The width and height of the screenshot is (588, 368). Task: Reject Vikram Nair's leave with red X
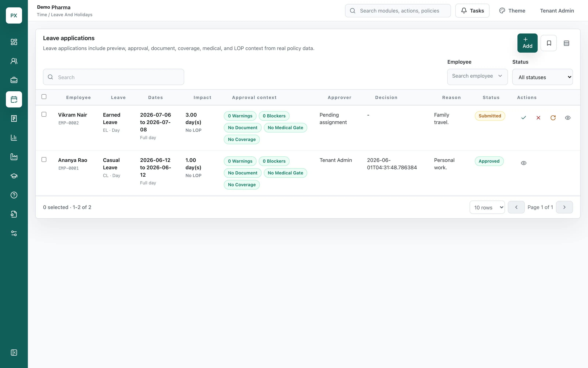point(538,118)
